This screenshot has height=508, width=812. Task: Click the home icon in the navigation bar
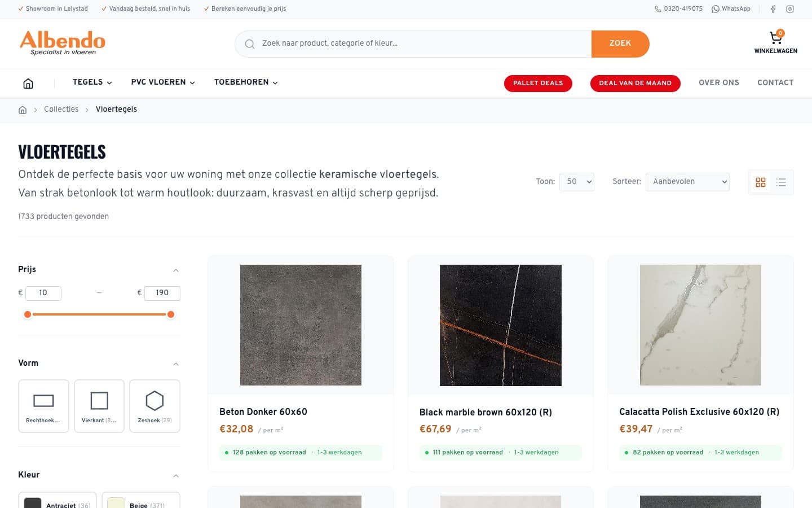pyautogui.click(x=28, y=82)
